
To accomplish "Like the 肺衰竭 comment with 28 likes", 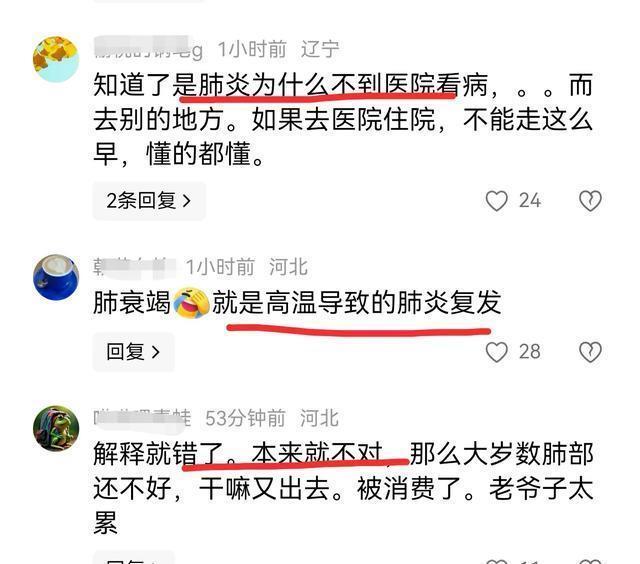I will (497, 352).
